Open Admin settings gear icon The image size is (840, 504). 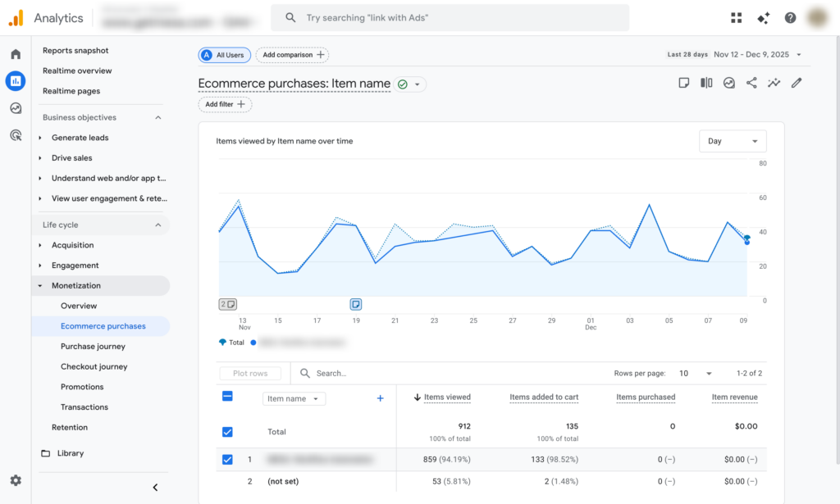point(16,480)
